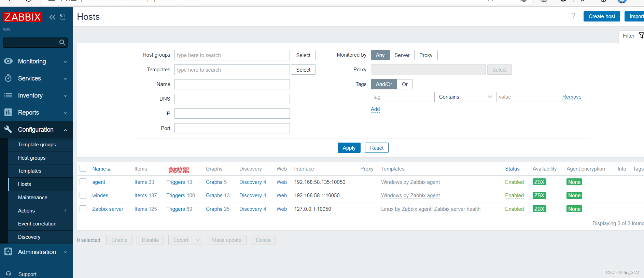This screenshot has width=644, height=278.
Task: Click Enabled status for agent host
Action: tap(514, 182)
